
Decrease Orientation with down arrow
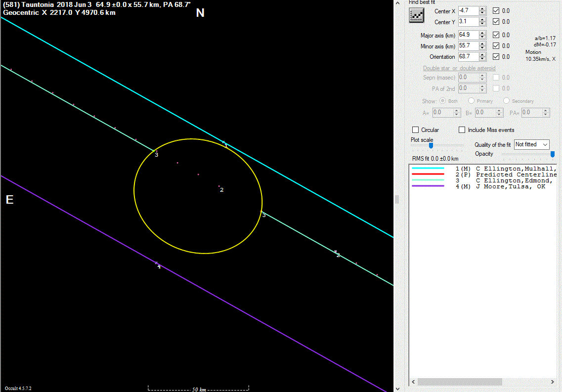coord(482,59)
